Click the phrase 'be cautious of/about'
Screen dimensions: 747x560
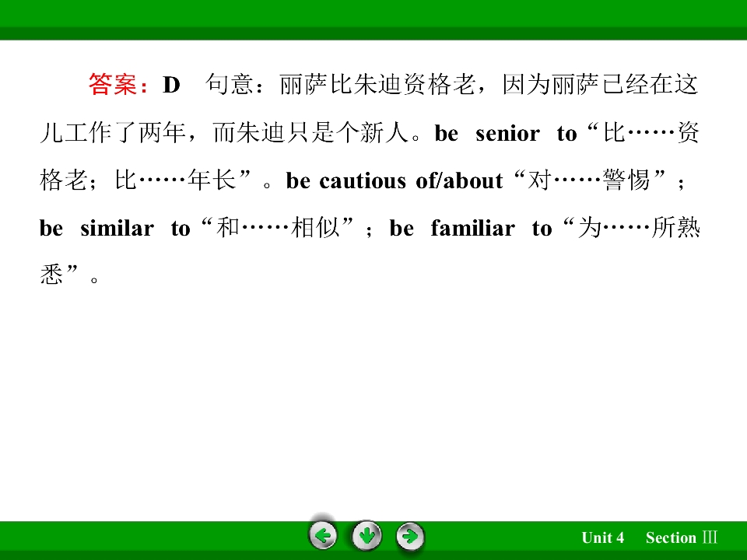pos(395,180)
